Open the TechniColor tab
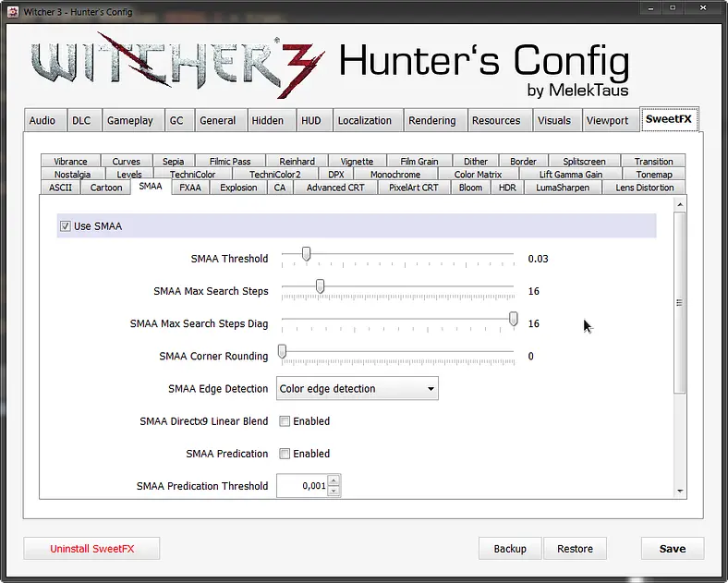728x583 pixels. tap(193, 174)
